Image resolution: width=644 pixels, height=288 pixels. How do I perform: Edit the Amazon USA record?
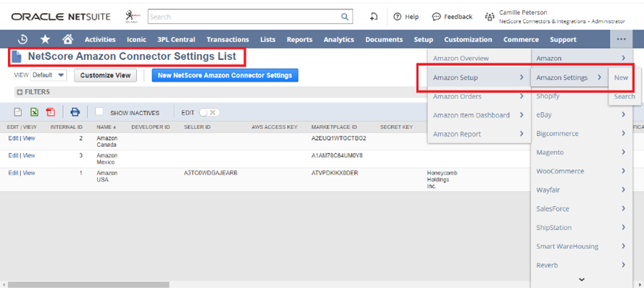13,173
